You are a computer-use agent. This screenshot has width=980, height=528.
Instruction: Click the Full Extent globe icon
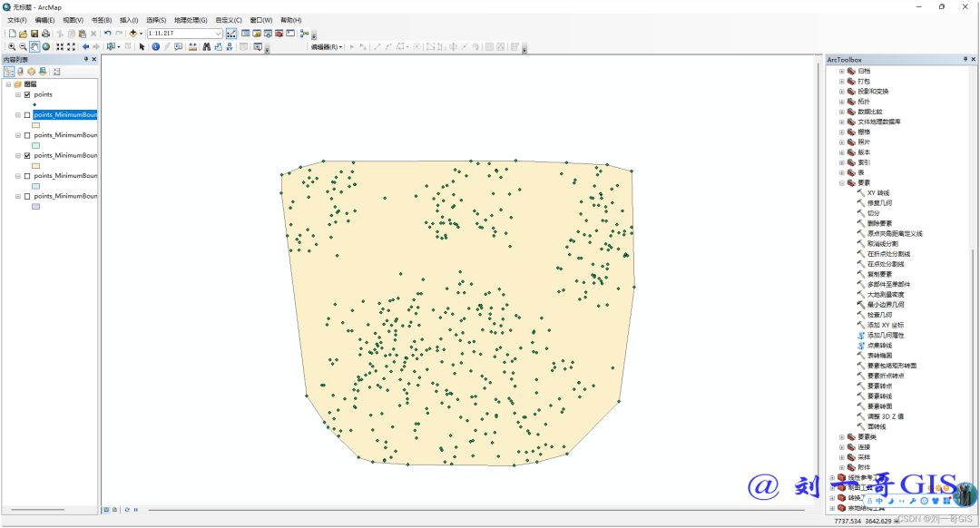tap(45, 47)
